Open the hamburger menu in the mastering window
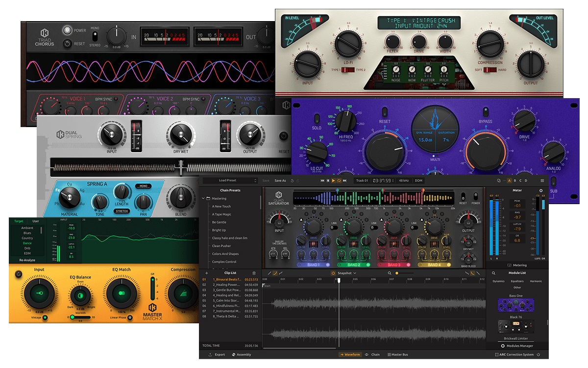The width and height of the screenshot is (588, 368). pos(542,181)
